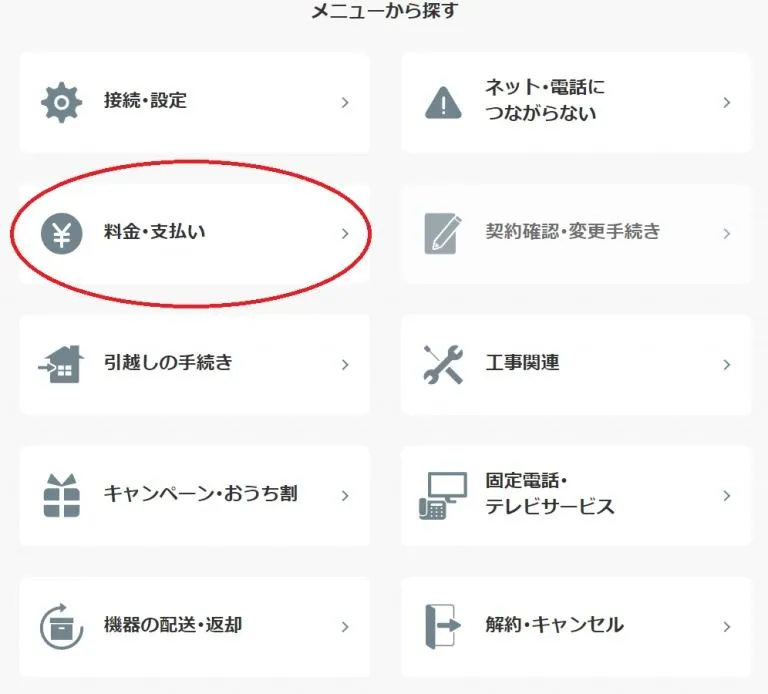
Task: Expand the 料金・支払い chevron arrow
Action: click(345, 234)
